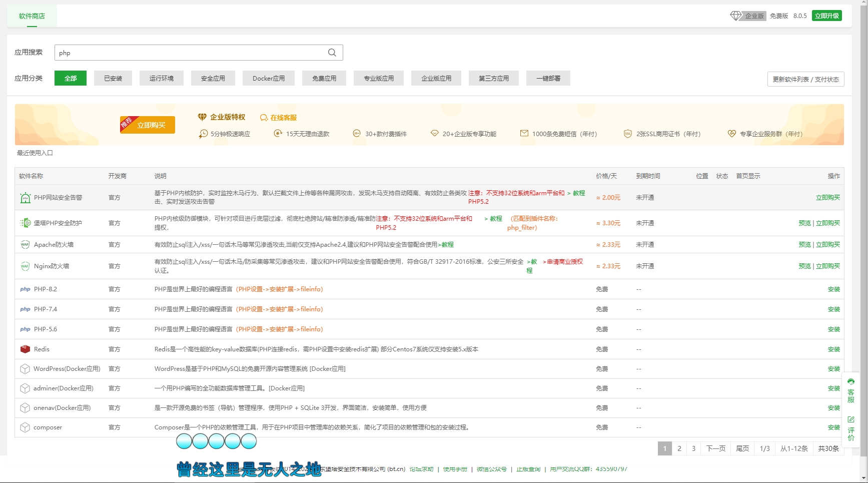
Task: Click the Redis red cube icon
Action: tap(25, 349)
